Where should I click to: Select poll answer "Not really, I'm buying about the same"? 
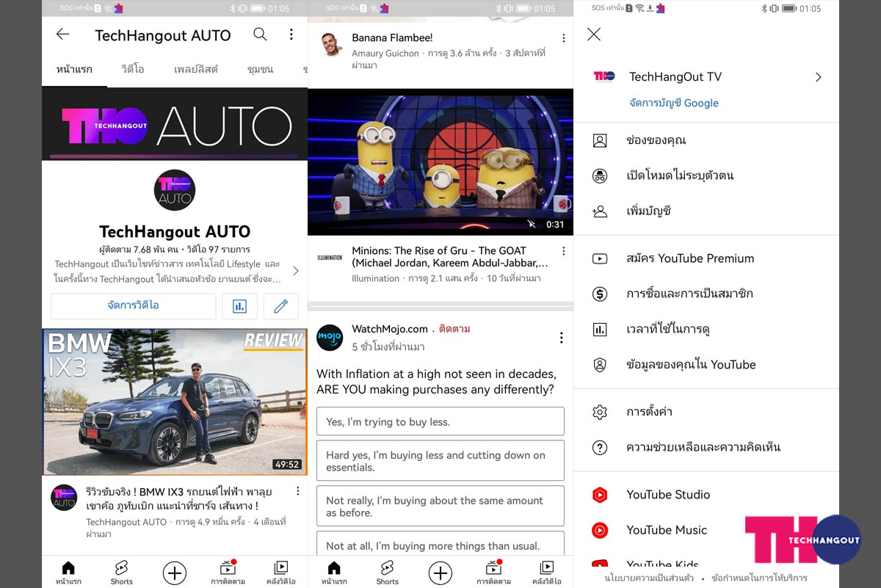(440, 507)
